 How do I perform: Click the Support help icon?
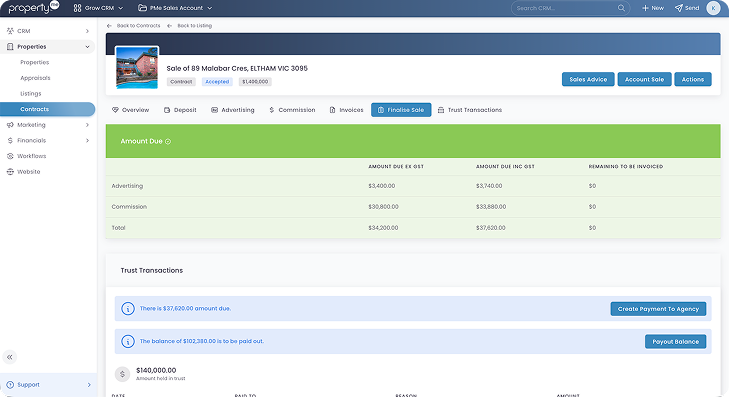[x=10, y=385]
